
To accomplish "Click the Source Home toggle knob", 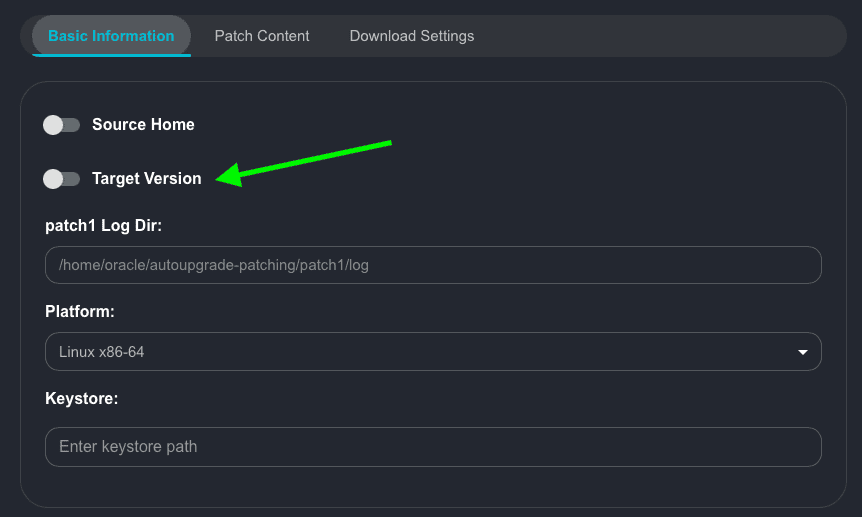I will pyautogui.click(x=54, y=125).
